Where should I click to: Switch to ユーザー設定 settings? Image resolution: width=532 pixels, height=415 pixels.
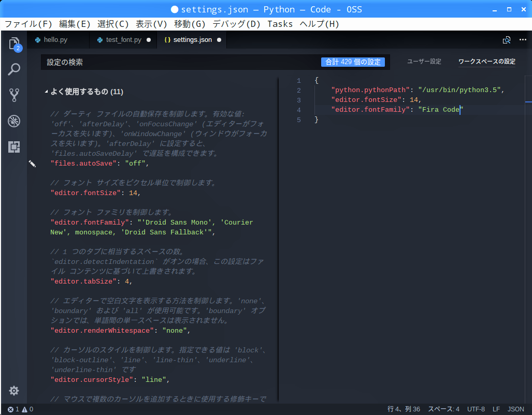pyautogui.click(x=424, y=62)
